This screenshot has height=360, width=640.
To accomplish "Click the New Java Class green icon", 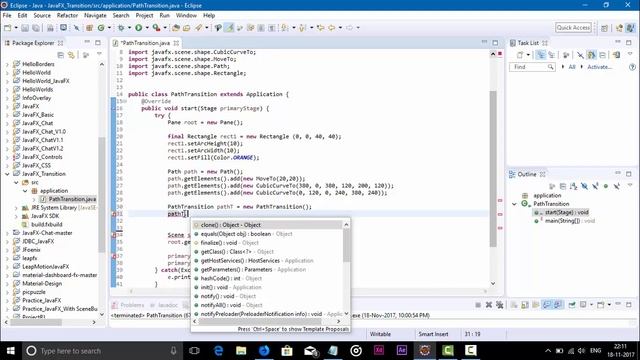I will pos(101,28).
